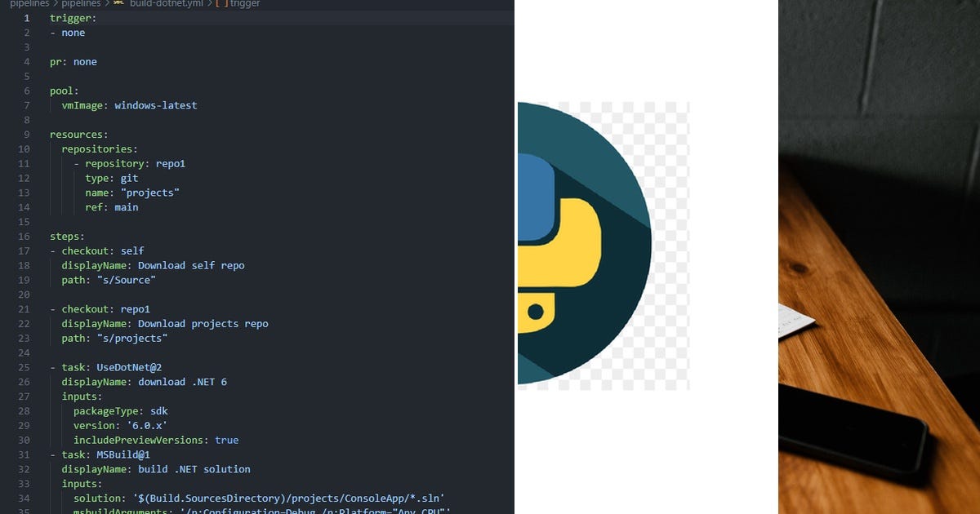Viewport: 980px width, 514px height.
Task: Click 'displayName: Download projects repo'
Action: (165, 324)
